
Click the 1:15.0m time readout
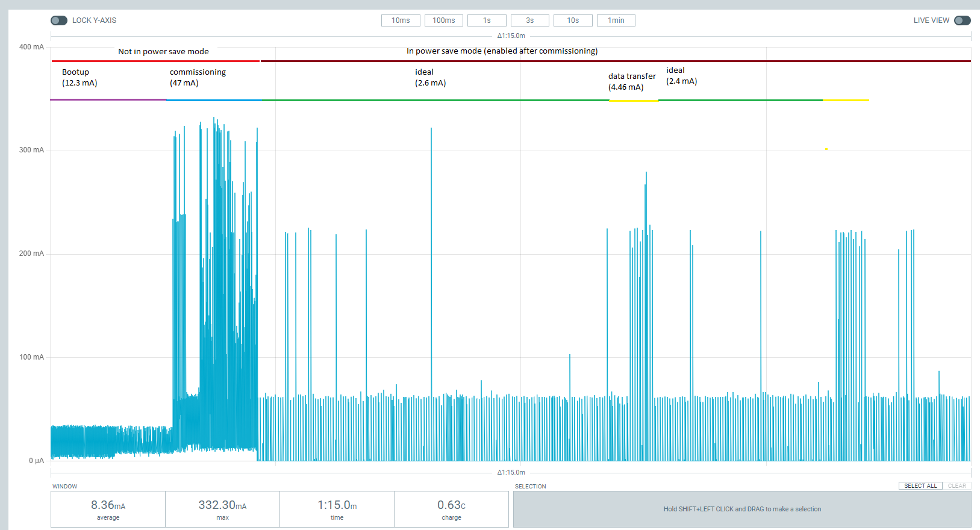pyautogui.click(x=337, y=510)
